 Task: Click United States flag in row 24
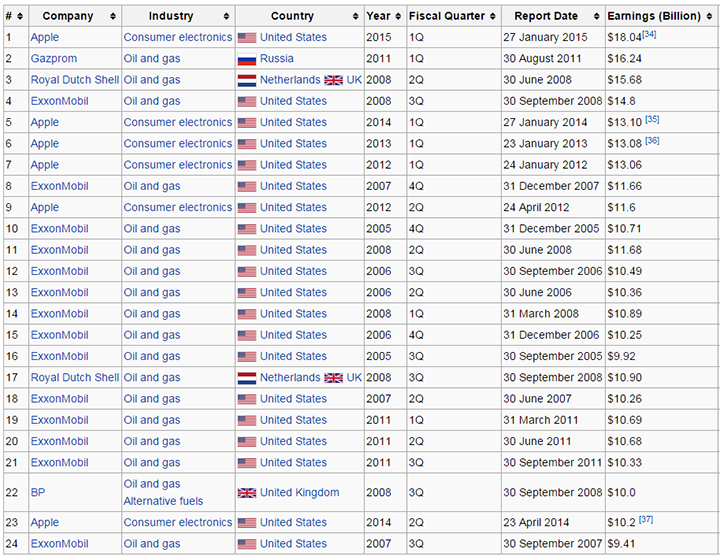point(247,544)
